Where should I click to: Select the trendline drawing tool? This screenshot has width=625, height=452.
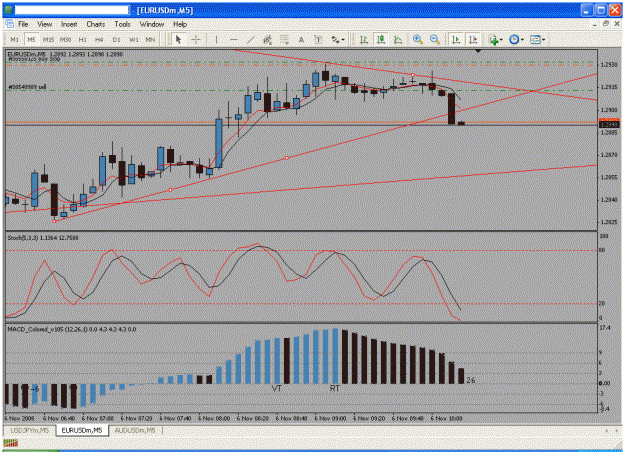(250, 39)
